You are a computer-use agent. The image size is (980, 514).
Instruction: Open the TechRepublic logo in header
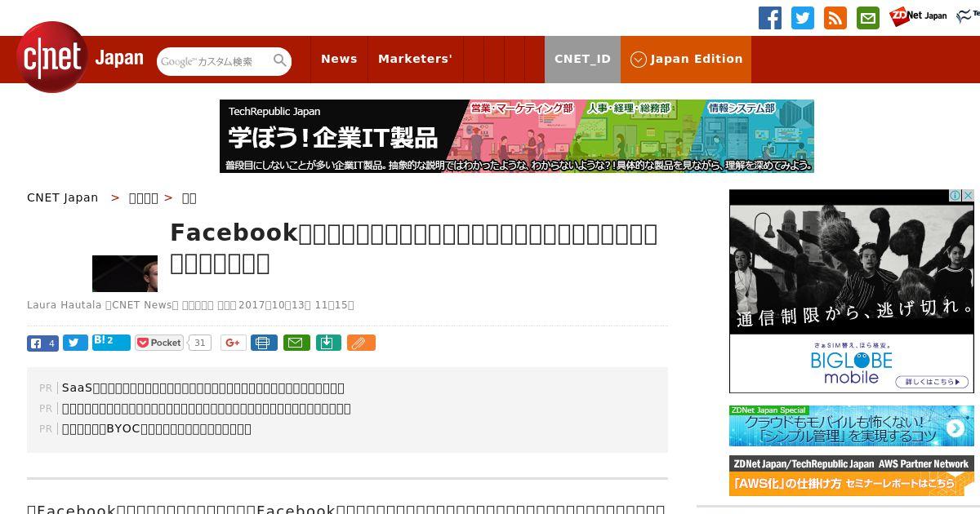point(968,16)
